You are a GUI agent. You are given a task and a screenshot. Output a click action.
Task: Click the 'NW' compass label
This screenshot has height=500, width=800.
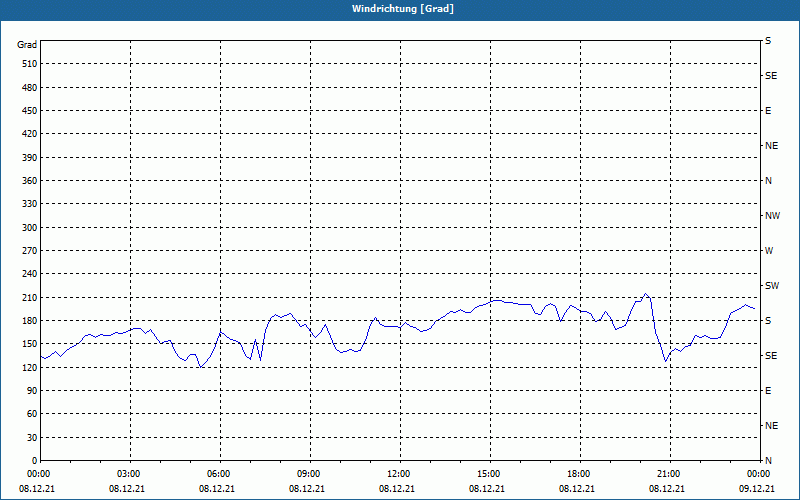772,216
